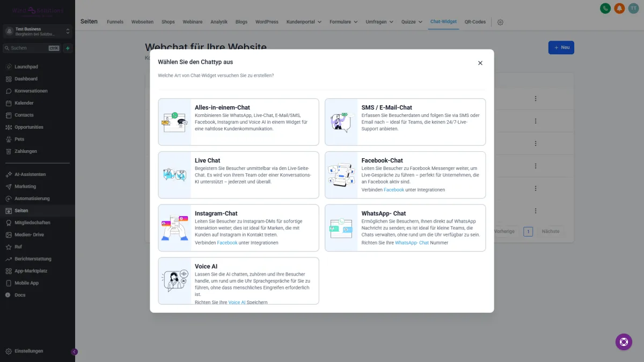Select the Chat-Widget tab
The width and height of the screenshot is (644, 362).
point(443,22)
